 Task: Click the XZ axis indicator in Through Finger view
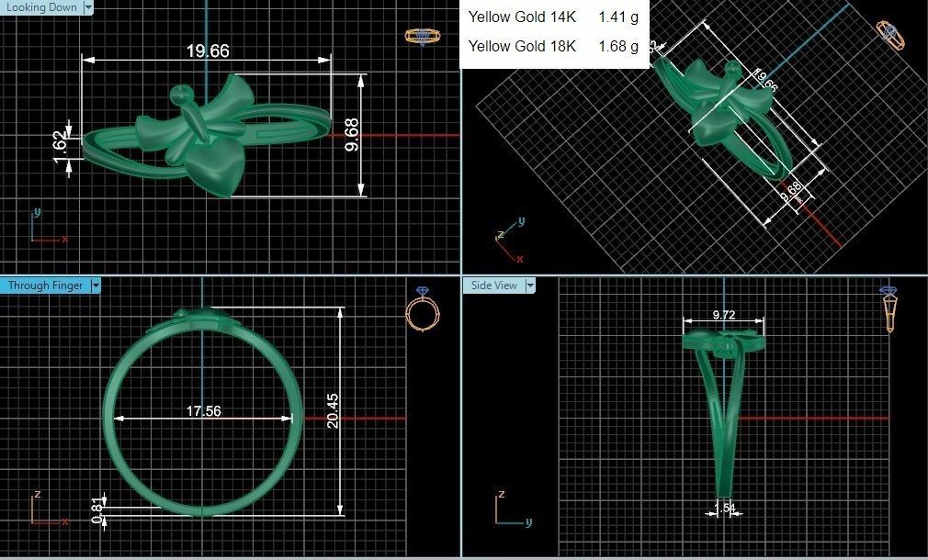pyautogui.click(x=49, y=508)
